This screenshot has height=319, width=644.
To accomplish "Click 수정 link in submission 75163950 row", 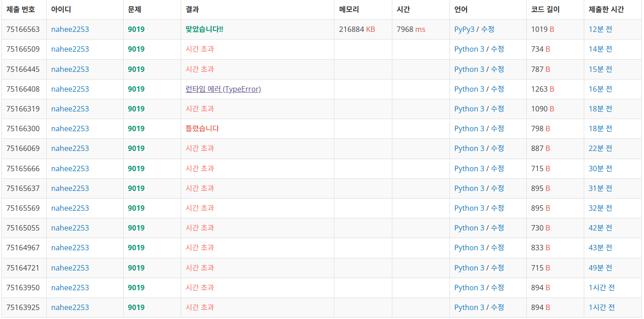I will (497, 288).
